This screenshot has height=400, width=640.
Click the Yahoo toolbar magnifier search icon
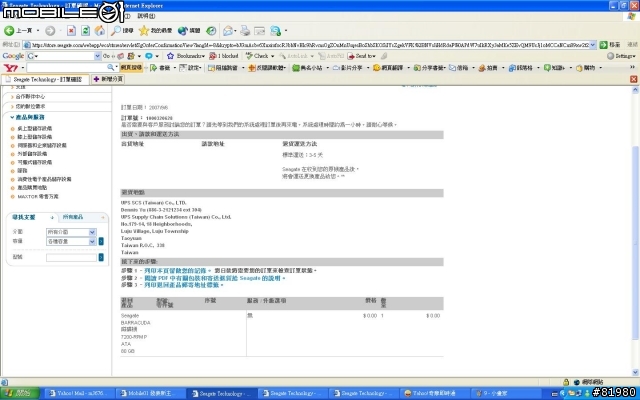(111, 67)
